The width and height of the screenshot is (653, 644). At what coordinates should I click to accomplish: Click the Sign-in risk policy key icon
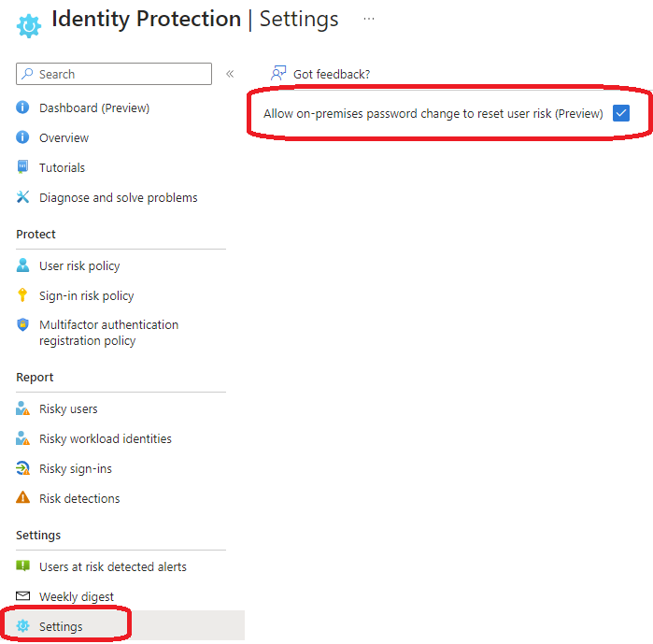[23, 296]
